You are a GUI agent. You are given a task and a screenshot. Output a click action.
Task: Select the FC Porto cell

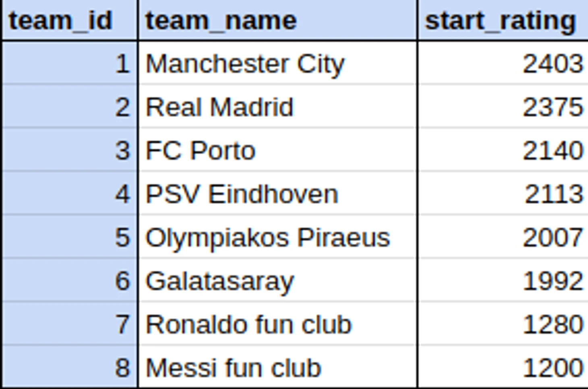click(x=277, y=150)
